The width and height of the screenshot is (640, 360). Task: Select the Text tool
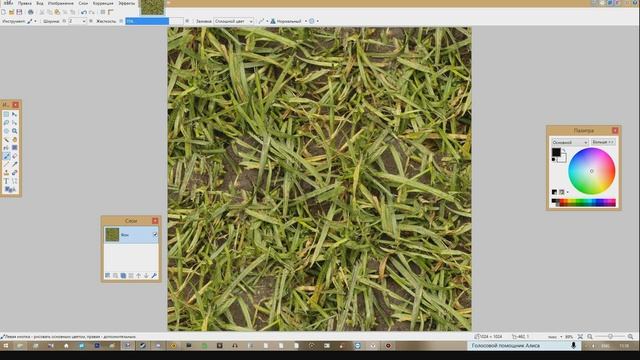coord(6,181)
